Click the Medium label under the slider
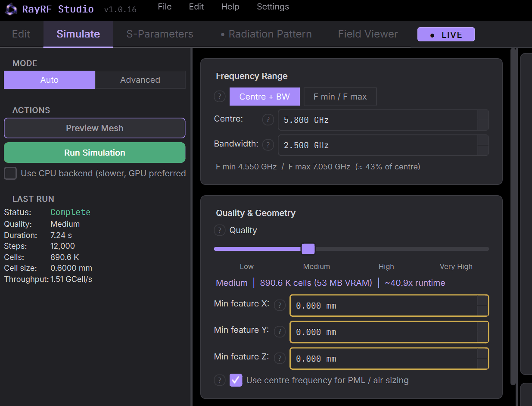This screenshot has width=532, height=406. (316, 266)
